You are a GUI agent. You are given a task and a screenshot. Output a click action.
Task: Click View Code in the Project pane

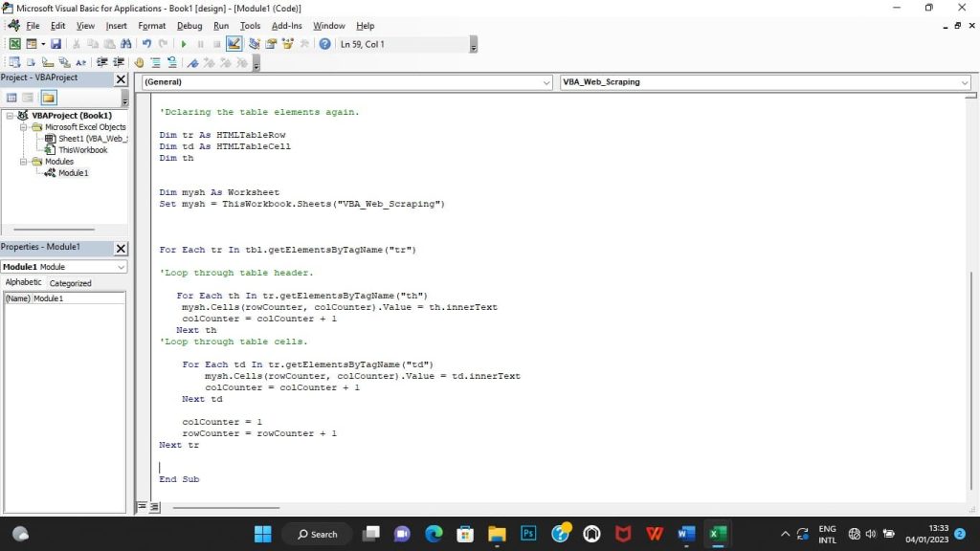tap(11, 98)
